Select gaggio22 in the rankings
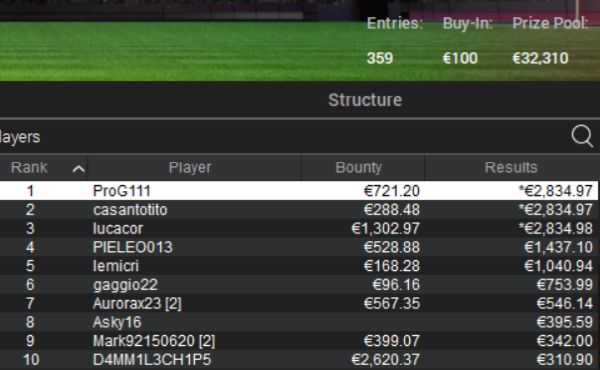Screen dimensions: 600x370 click(x=299, y=284)
